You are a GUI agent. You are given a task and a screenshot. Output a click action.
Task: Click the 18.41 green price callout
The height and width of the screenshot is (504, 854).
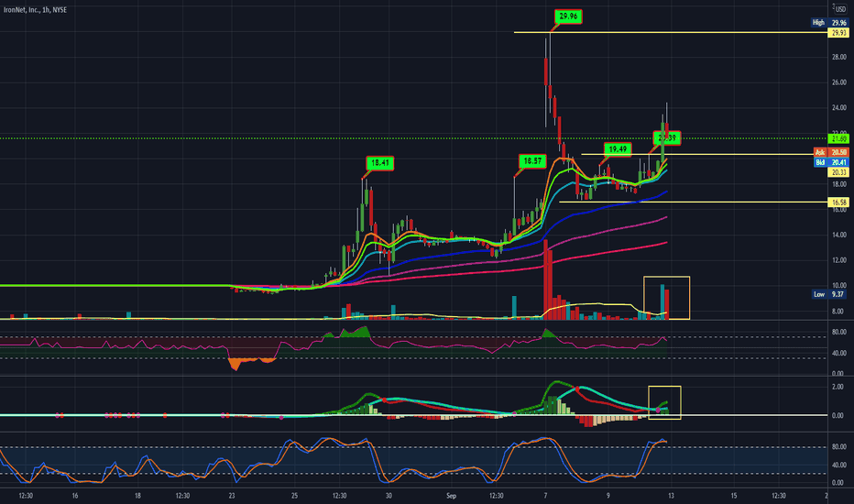click(x=379, y=163)
